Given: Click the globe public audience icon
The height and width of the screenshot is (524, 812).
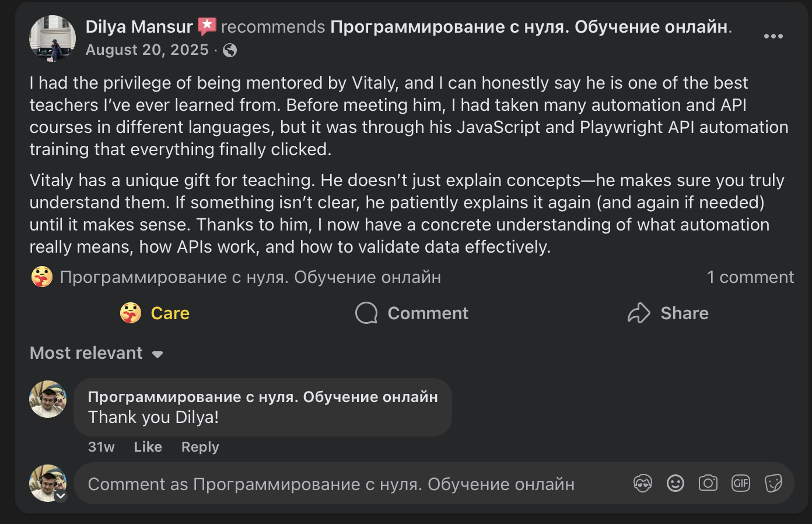Looking at the screenshot, I should (x=230, y=50).
